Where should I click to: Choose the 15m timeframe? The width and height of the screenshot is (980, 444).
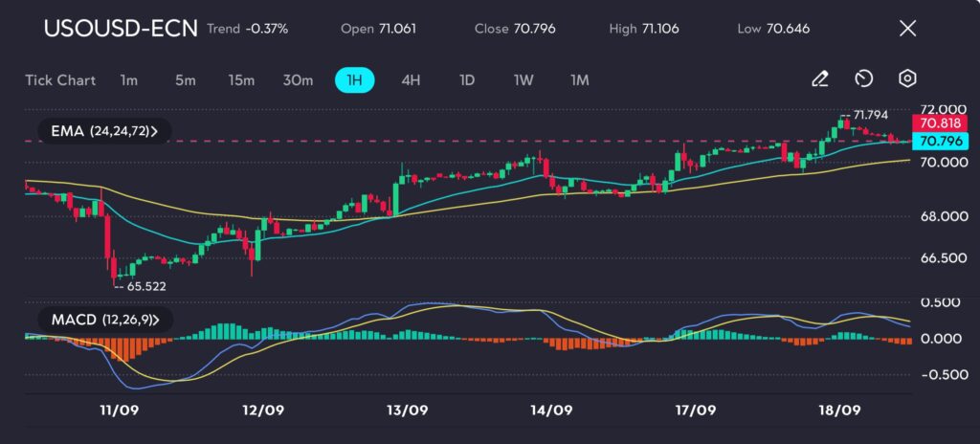point(241,80)
